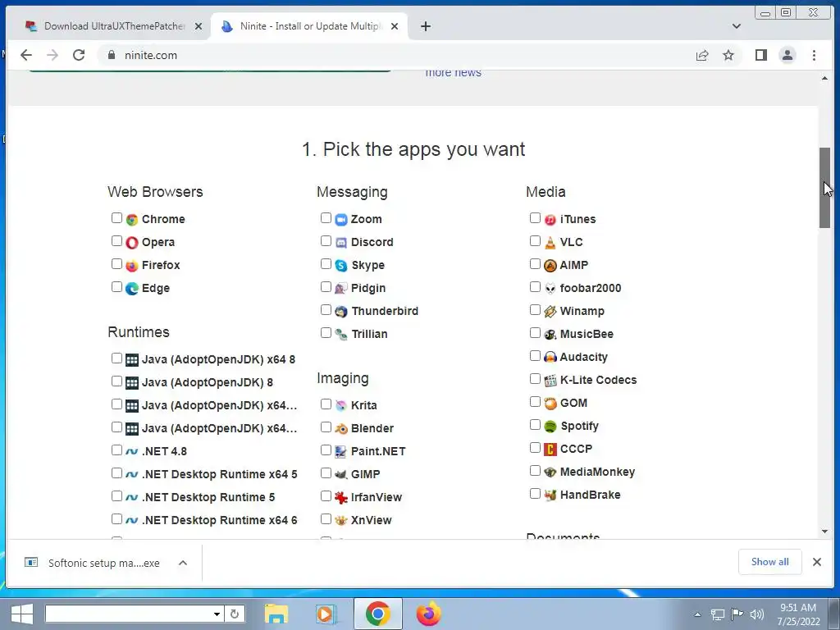Go back to the previous page
Viewport: 840px width, 630px height.
point(26,55)
